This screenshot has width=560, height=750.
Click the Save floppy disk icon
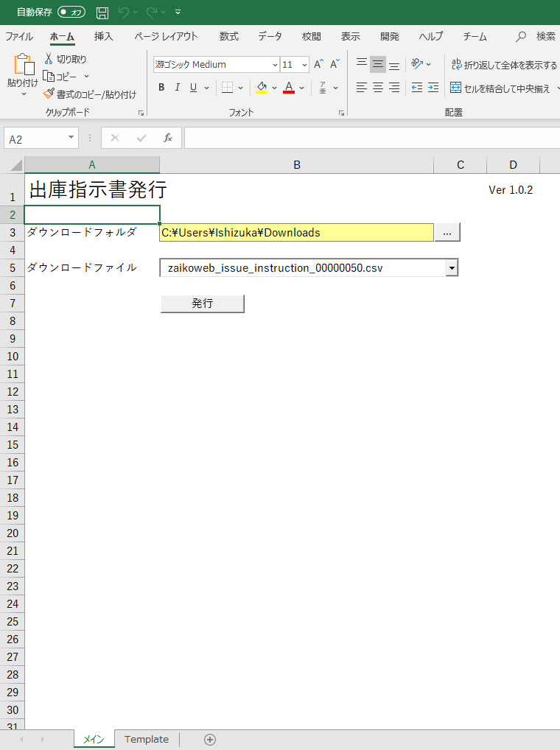click(x=102, y=13)
